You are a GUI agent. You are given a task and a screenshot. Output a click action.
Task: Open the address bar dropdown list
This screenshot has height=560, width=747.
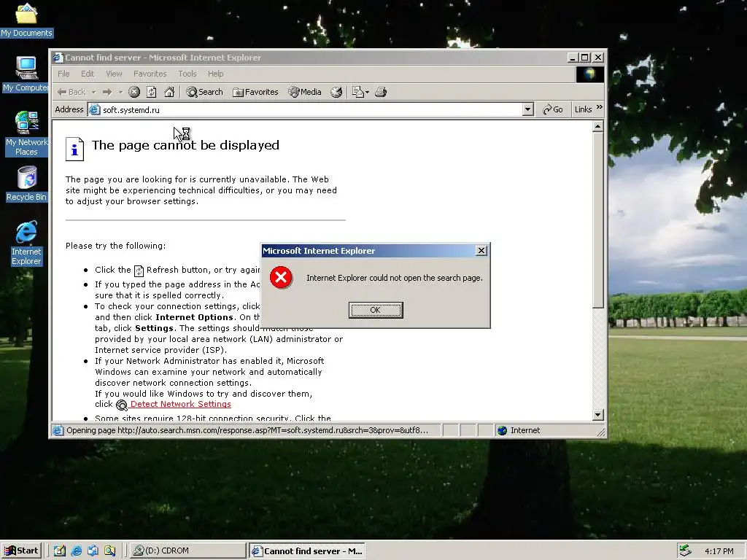pos(527,109)
